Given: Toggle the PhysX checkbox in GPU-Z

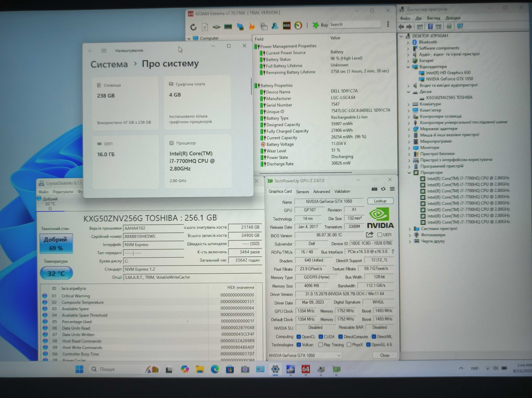Looking at the screenshot, I should [x=349, y=345].
